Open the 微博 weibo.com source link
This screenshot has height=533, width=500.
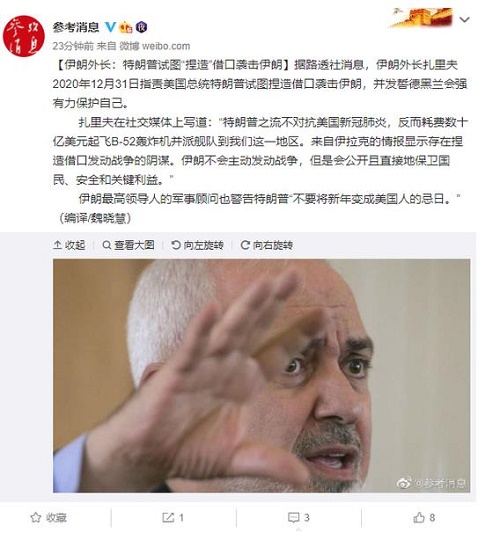(154, 46)
